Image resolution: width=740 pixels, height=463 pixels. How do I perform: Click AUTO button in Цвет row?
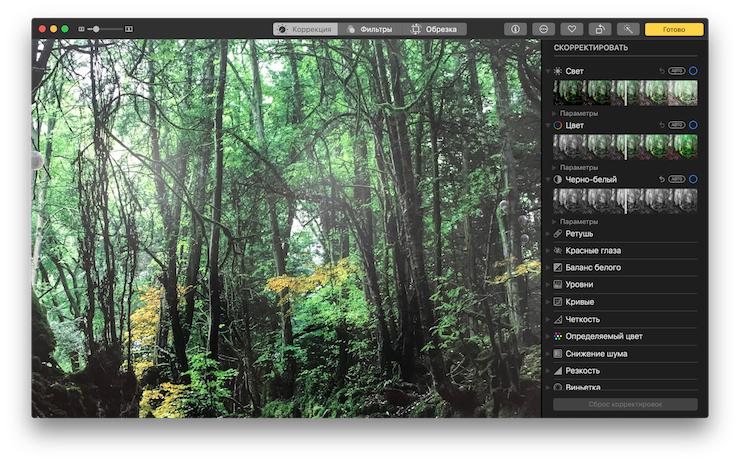[x=677, y=125]
